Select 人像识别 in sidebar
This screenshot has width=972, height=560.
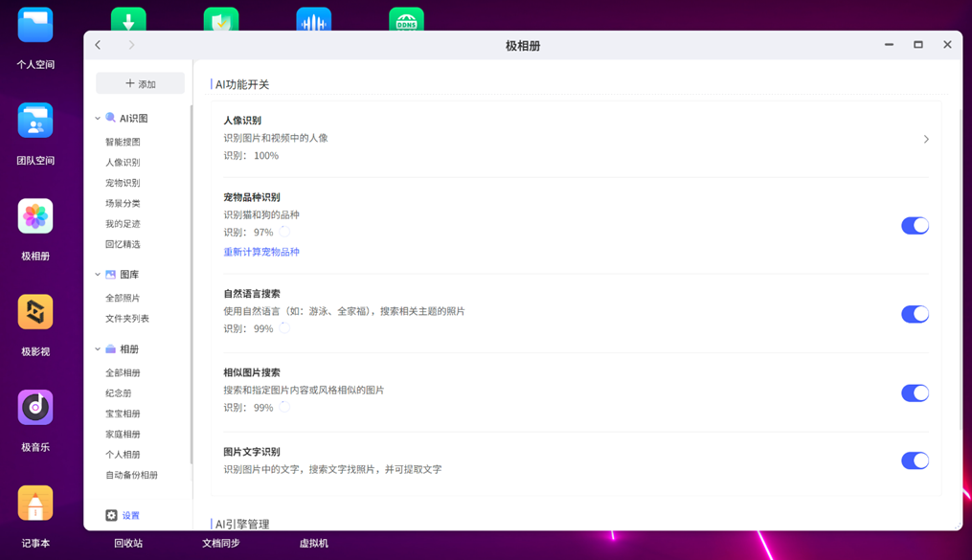click(x=123, y=163)
